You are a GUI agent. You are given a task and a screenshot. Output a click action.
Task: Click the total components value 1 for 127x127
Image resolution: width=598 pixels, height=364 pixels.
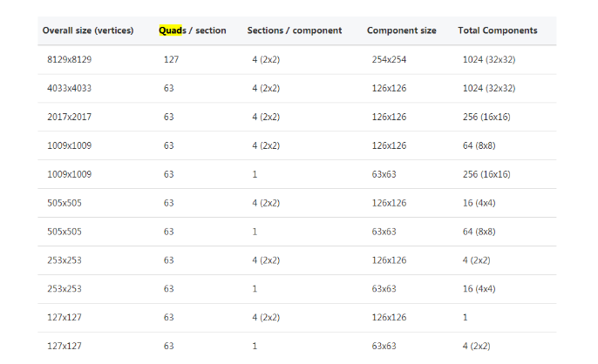point(465,317)
